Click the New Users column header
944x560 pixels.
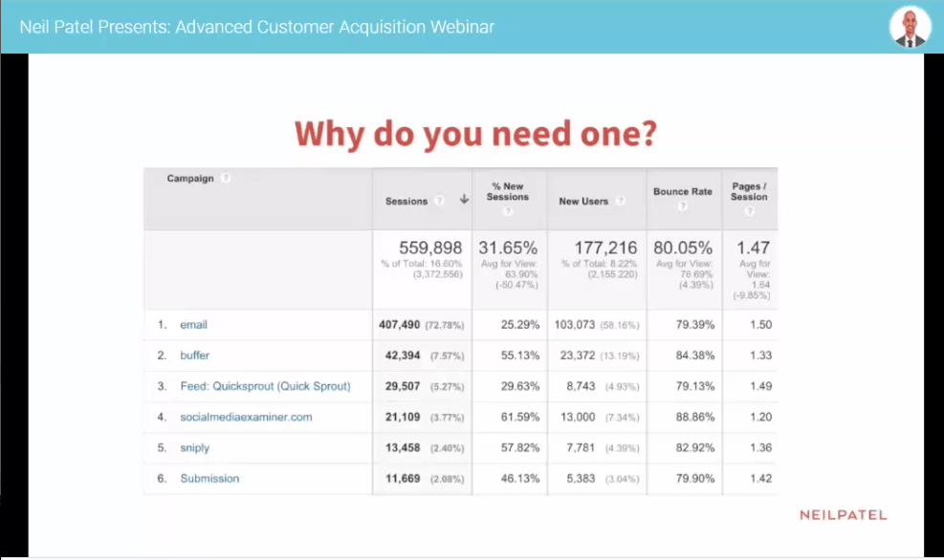(x=583, y=201)
